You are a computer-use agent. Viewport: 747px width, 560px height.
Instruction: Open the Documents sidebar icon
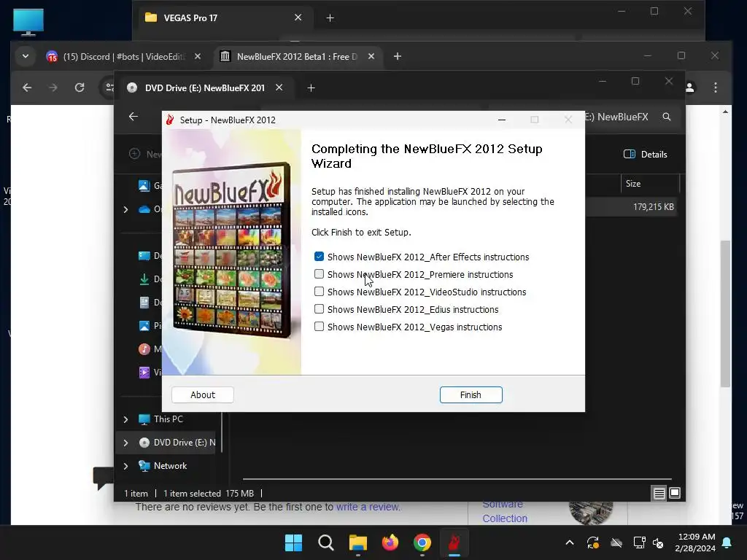tap(144, 303)
